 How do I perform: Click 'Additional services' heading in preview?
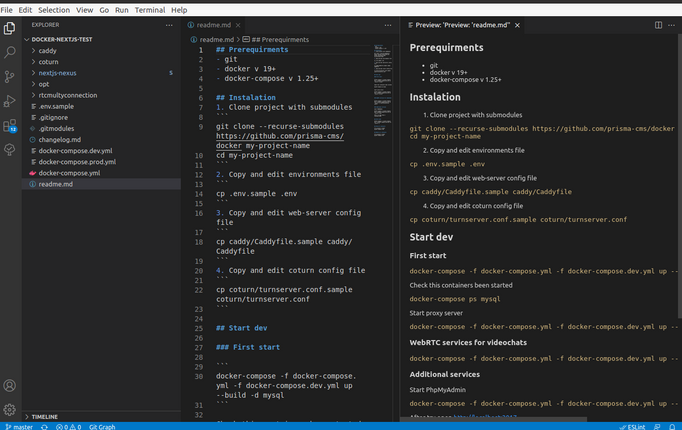(x=445, y=374)
